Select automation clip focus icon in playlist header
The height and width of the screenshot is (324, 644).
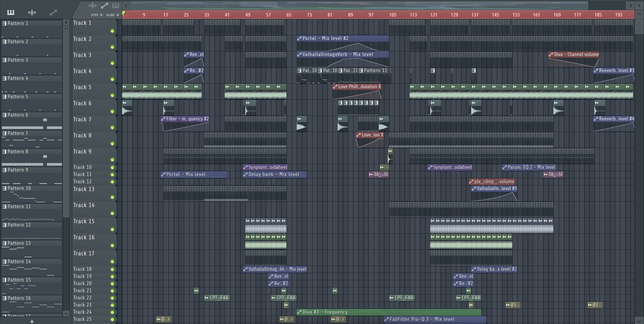click(x=104, y=5)
